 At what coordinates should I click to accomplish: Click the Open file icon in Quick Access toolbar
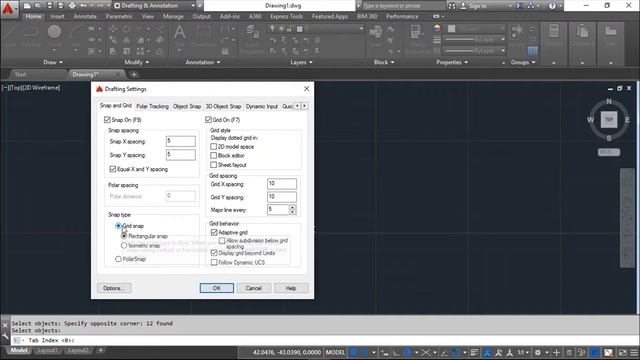38,6
